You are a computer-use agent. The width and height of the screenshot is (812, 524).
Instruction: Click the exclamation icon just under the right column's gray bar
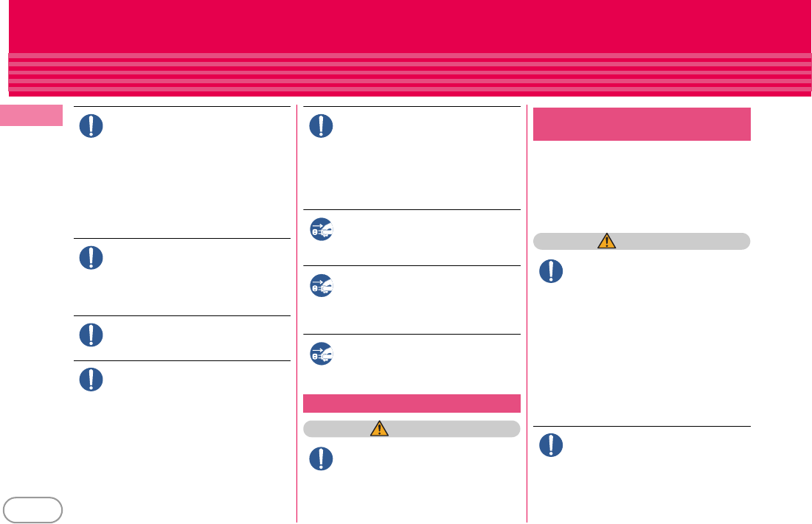click(551, 271)
